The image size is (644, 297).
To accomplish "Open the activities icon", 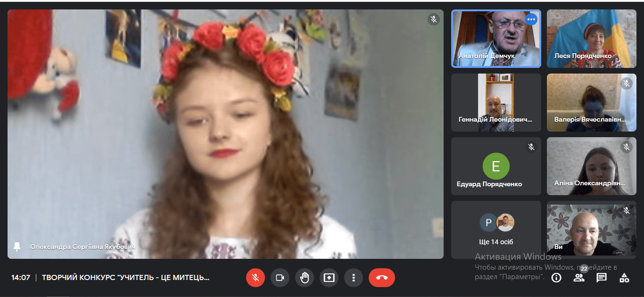I will point(624,278).
